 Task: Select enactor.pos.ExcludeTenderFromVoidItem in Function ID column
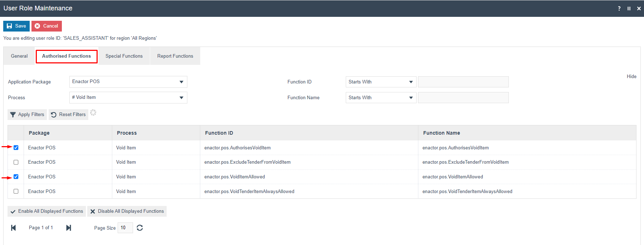247,162
